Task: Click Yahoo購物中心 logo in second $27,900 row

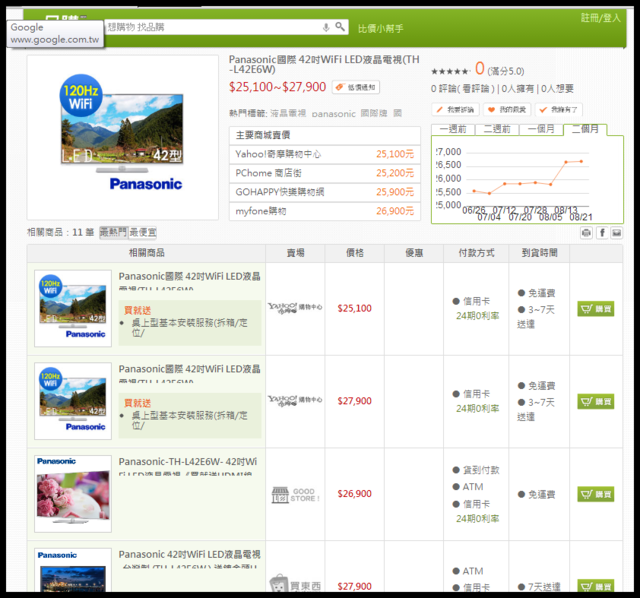Action: pyautogui.click(x=295, y=400)
